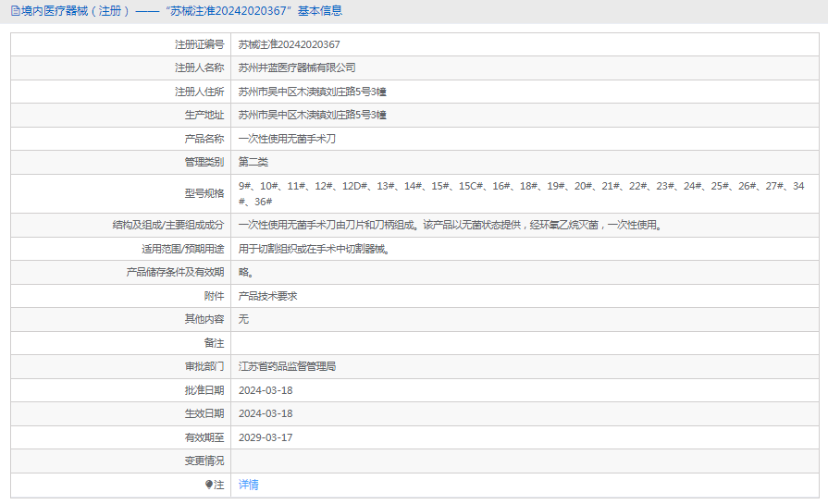Viewport: 828px width, 504px height.
Task: Click the document icon before 境内医疗器械 title
Action: point(16,10)
